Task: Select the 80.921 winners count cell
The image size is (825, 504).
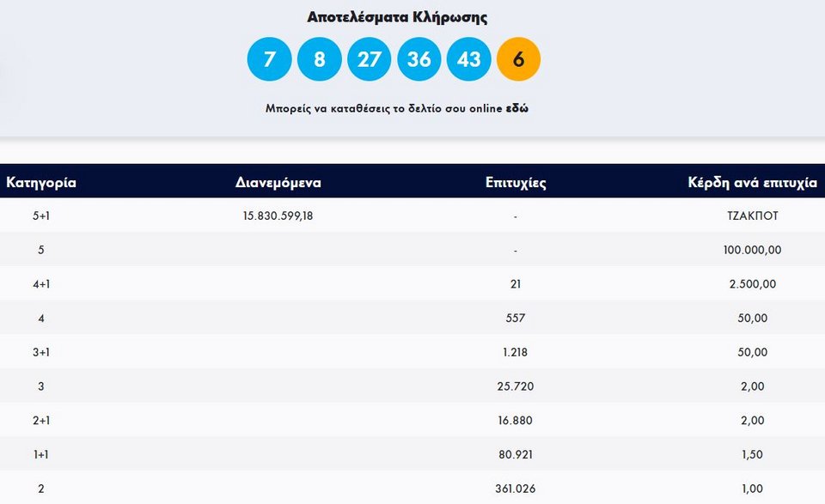Action: pos(516,454)
